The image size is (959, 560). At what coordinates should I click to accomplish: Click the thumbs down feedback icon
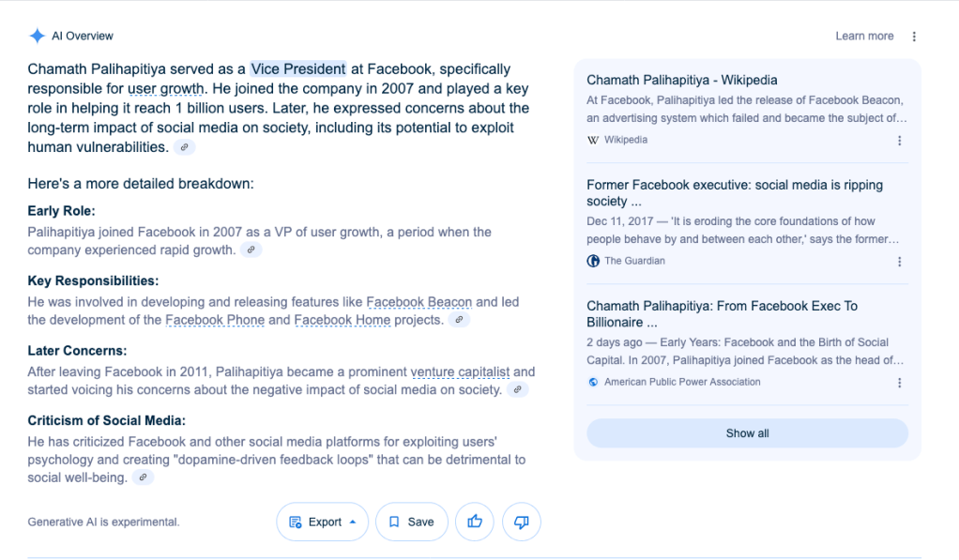click(x=522, y=522)
